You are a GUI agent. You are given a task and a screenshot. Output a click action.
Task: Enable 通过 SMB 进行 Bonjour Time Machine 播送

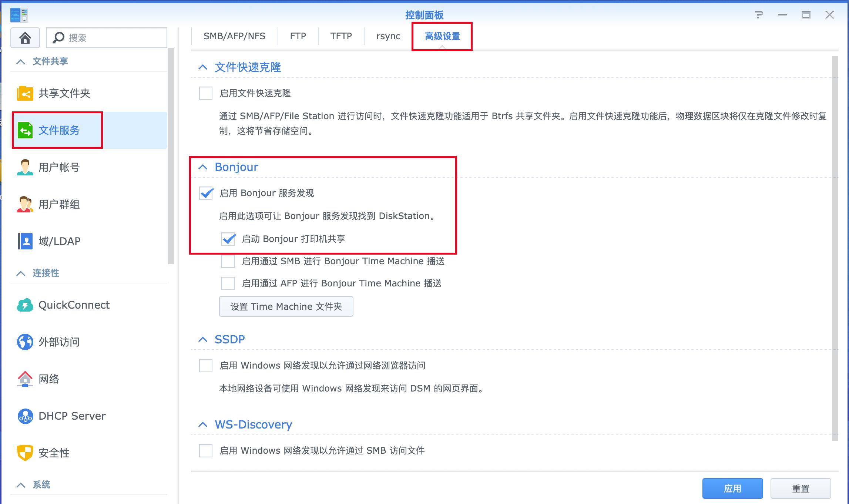point(228,261)
